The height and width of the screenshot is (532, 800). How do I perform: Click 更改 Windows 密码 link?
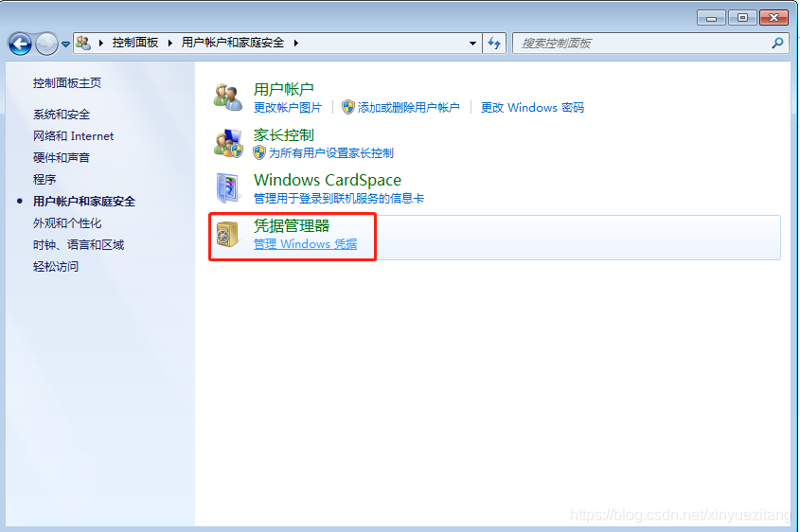(533, 108)
